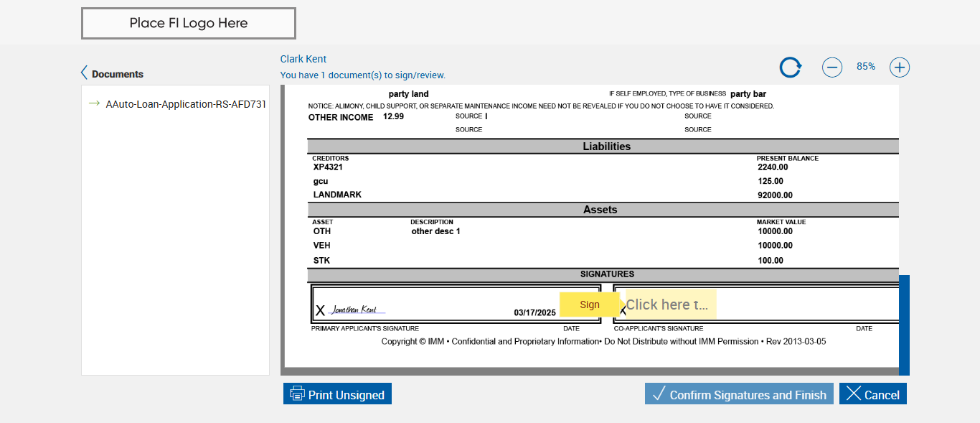Click the PRIMARY APPLICANT'S SIGNATURE label
Viewport: 980px width, 423px height.
coord(364,329)
